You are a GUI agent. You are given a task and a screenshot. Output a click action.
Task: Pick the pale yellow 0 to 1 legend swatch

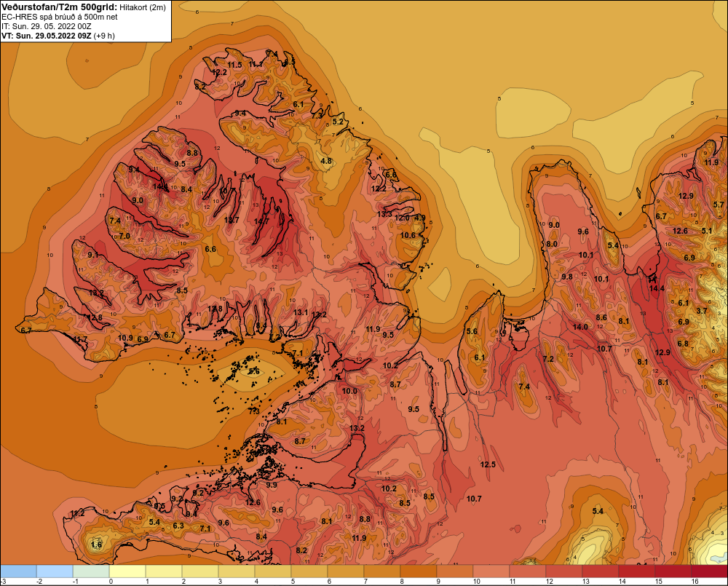(127, 571)
